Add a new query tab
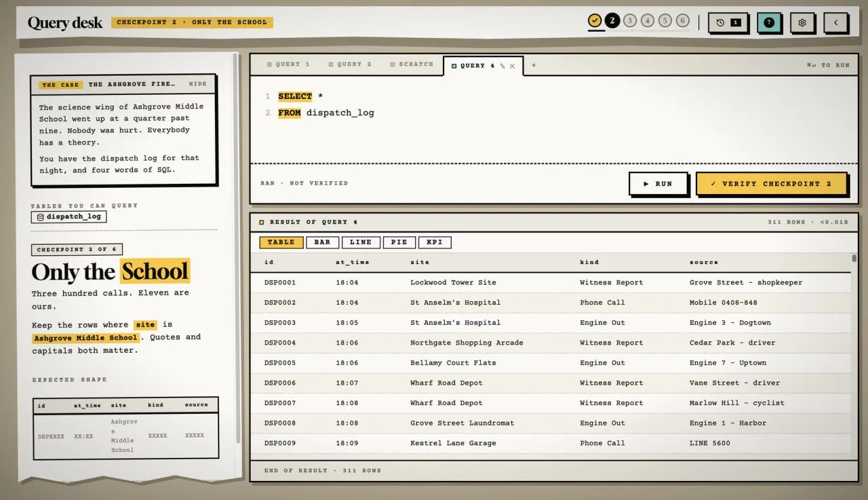Image resolution: width=868 pixels, height=500 pixels. (x=534, y=65)
